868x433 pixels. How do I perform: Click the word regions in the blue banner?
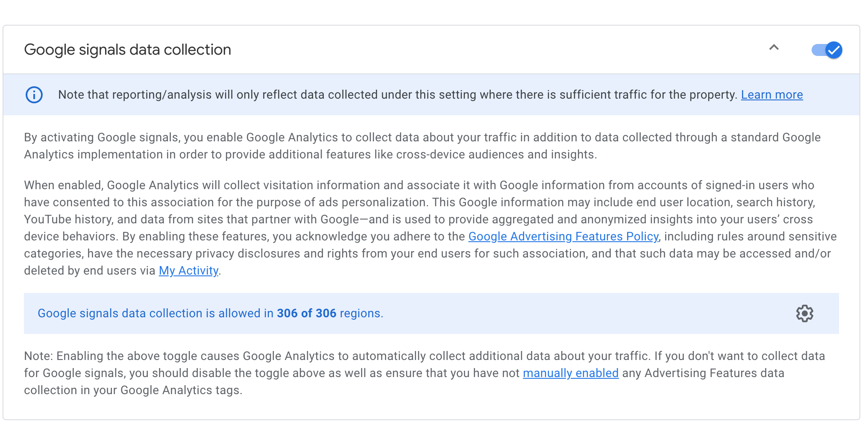[x=360, y=313]
